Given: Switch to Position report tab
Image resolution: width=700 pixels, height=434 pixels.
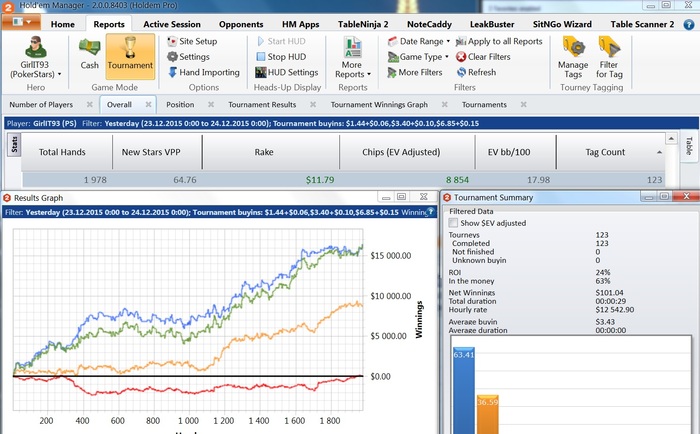Looking at the screenshot, I should point(180,104).
